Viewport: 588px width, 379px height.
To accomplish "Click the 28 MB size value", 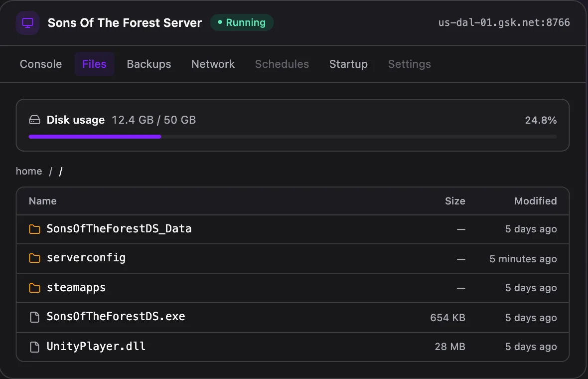I will 450,347.
